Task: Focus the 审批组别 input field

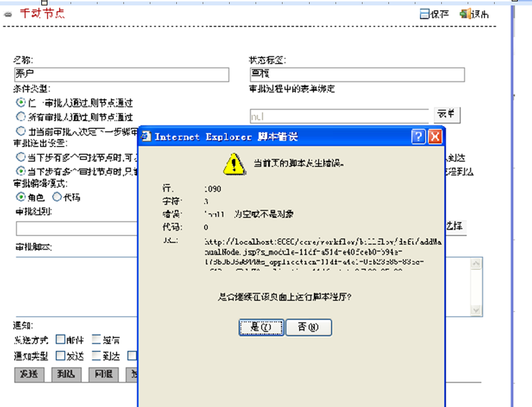Action: coord(77,229)
